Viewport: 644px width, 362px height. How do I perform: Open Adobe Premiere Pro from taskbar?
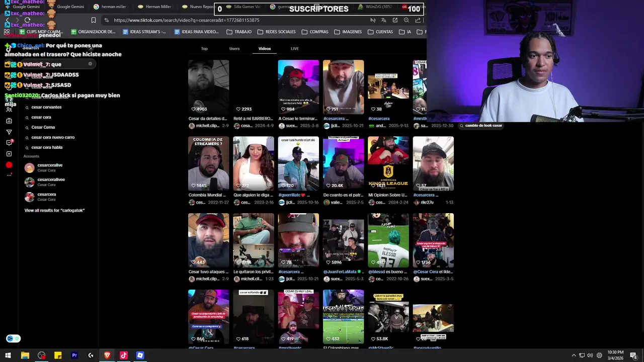(74, 355)
